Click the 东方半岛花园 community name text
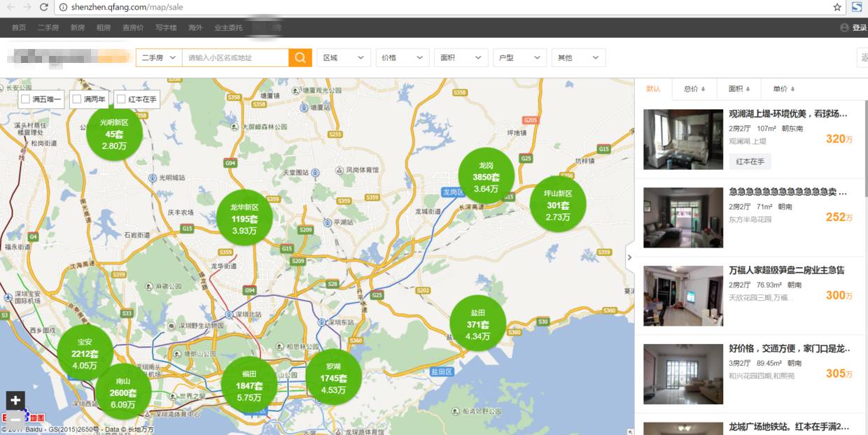This screenshot has width=868, height=435. 750,220
